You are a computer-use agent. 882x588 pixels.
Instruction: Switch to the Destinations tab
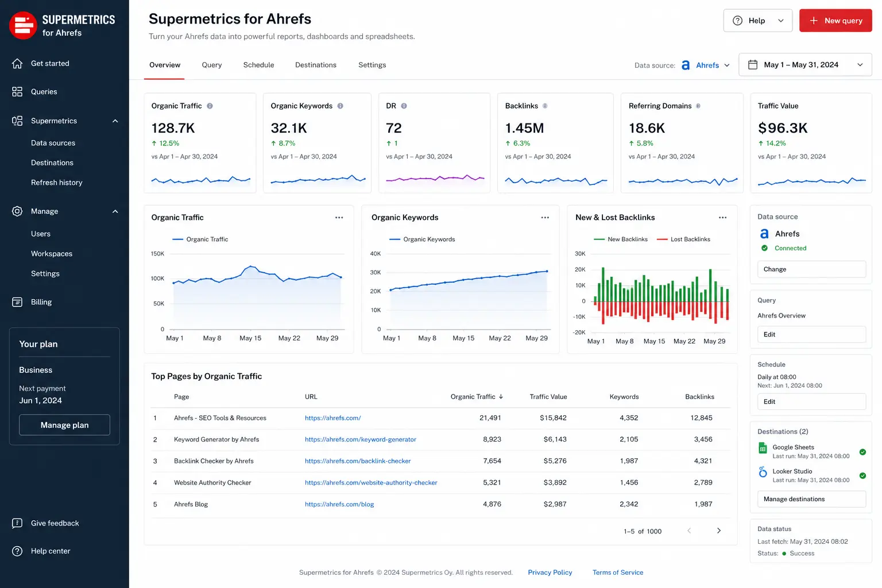pyautogui.click(x=316, y=65)
